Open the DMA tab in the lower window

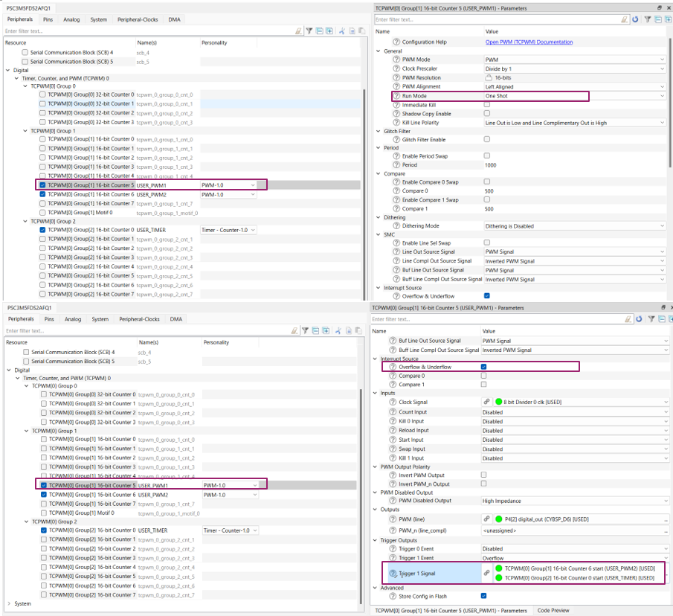[x=176, y=319]
